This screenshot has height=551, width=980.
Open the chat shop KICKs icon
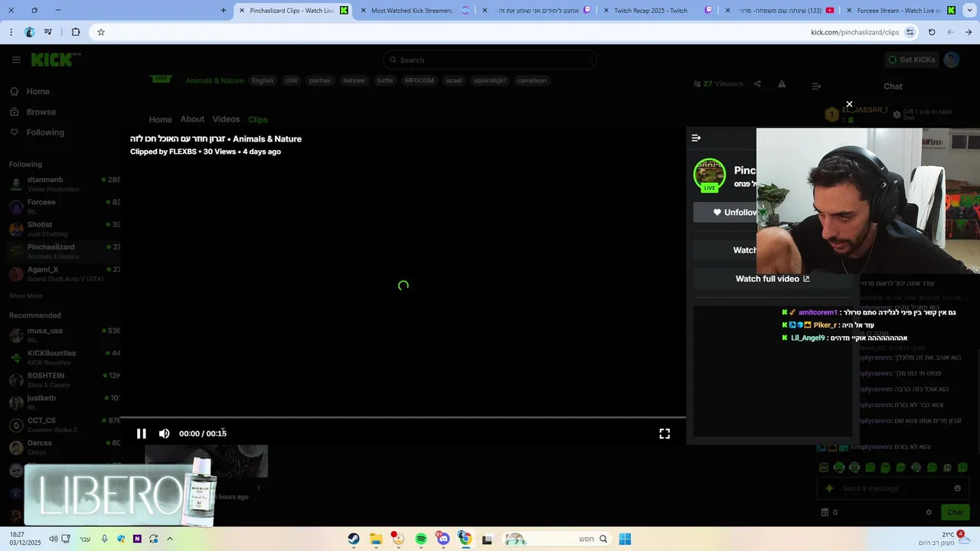coord(825,512)
